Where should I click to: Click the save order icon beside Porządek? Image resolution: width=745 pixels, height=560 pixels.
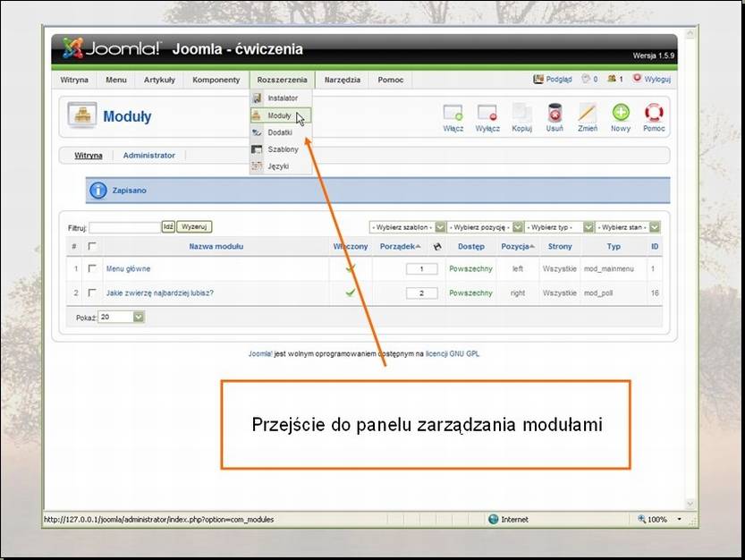[437, 246]
